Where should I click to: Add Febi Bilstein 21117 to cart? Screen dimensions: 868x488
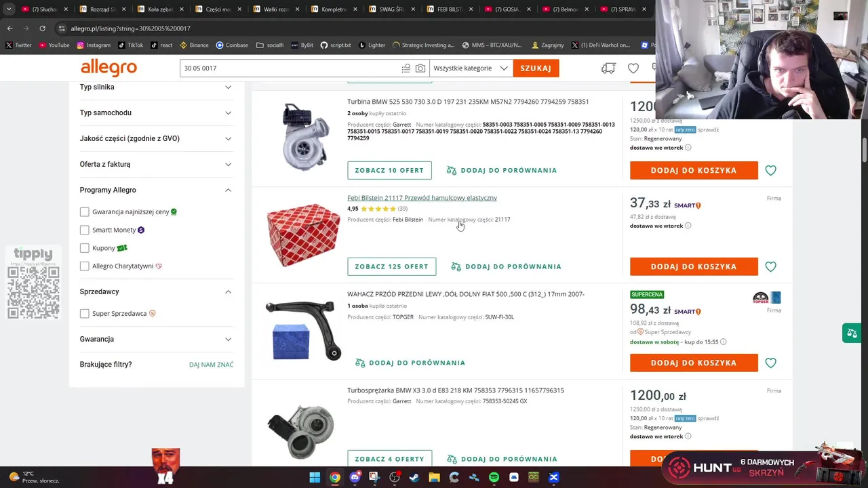pos(694,266)
